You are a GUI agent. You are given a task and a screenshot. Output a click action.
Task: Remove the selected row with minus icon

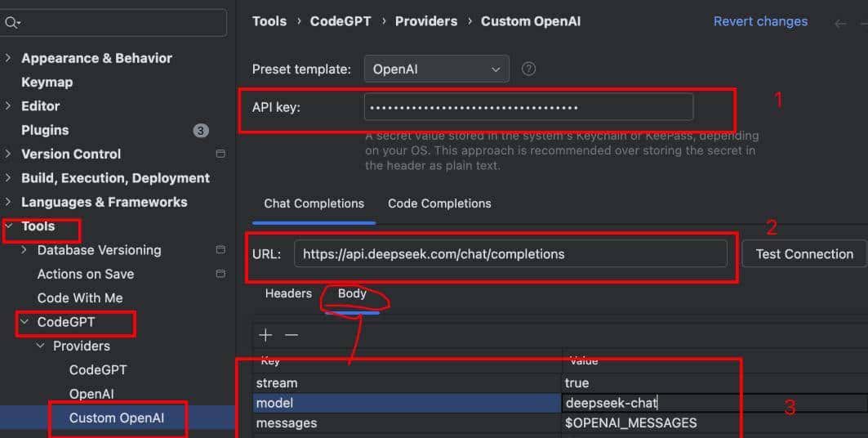pyautogui.click(x=292, y=335)
